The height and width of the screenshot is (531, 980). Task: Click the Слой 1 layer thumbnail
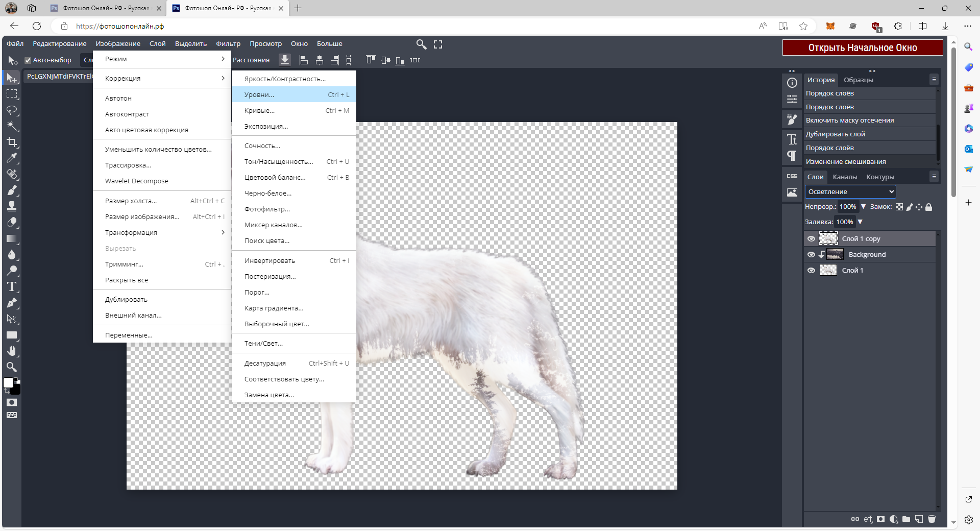[x=828, y=271]
